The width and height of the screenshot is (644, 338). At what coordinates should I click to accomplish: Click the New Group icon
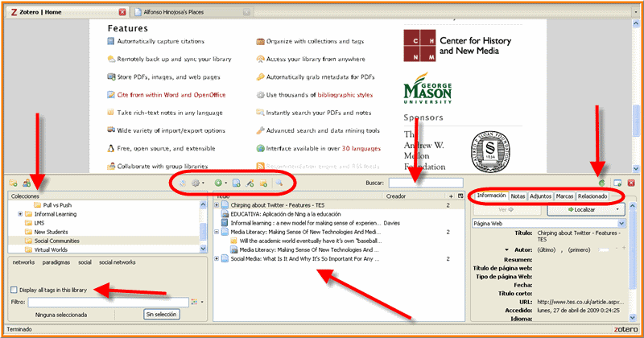(x=27, y=183)
